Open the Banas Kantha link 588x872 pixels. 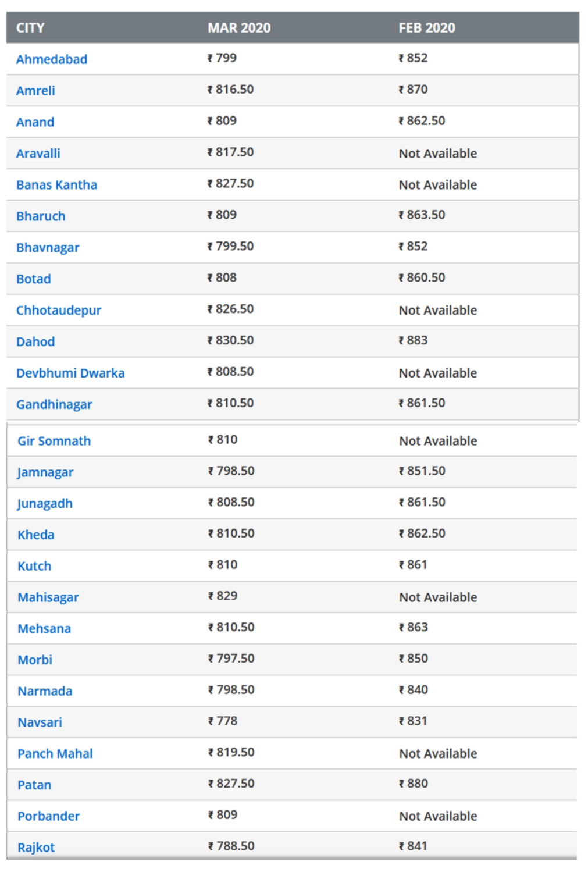click(56, 185)
